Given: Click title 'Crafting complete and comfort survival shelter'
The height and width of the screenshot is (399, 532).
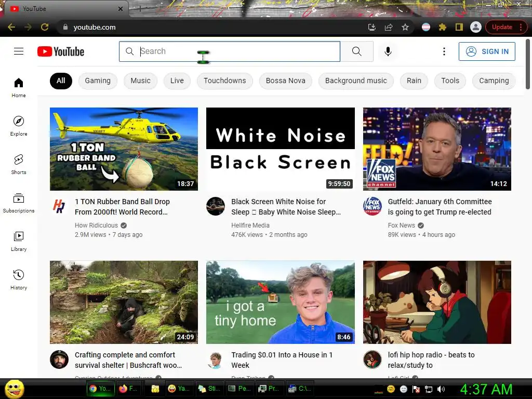Looking at the screenshot, I should click(x=128, y=360).
